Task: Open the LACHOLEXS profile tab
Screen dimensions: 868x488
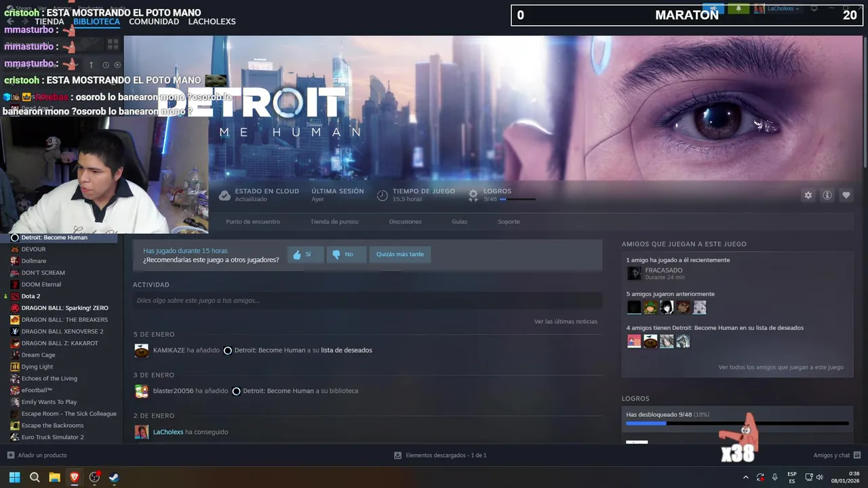Action: tap(212, 22)
